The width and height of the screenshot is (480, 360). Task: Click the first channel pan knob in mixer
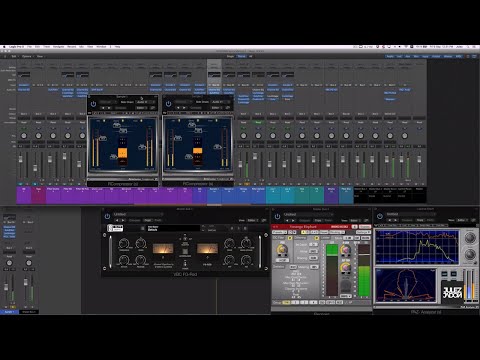24,136
